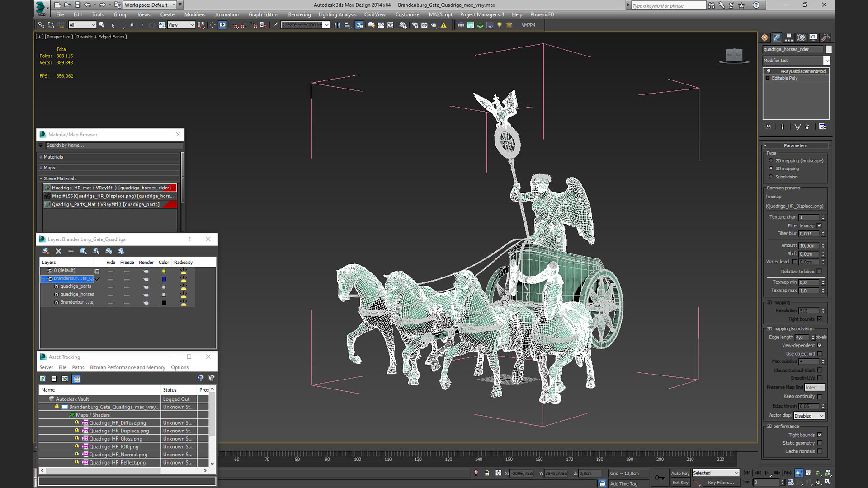Open the Create command panel tab
This screenshot has height=488, width=868.
pyautogui.click(x=764, y=38)
